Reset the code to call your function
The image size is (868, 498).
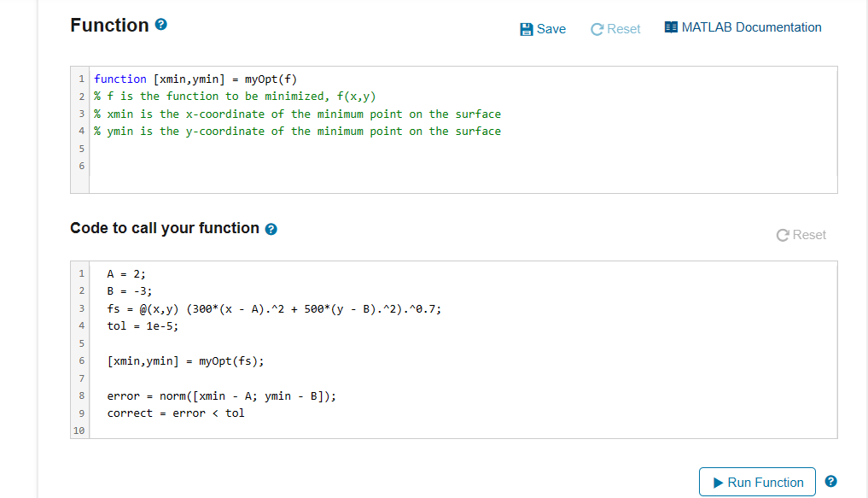[x=801, y=235]
